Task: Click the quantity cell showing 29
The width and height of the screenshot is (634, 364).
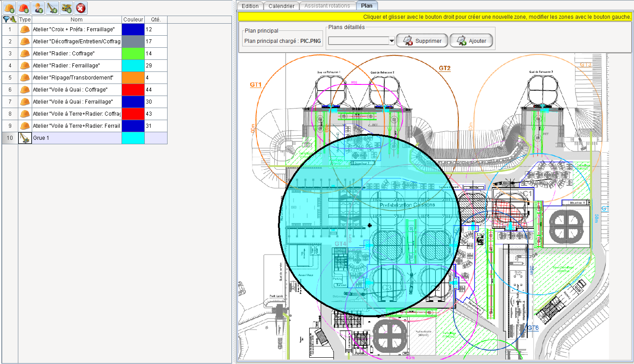Action: [x=155, y=66]
